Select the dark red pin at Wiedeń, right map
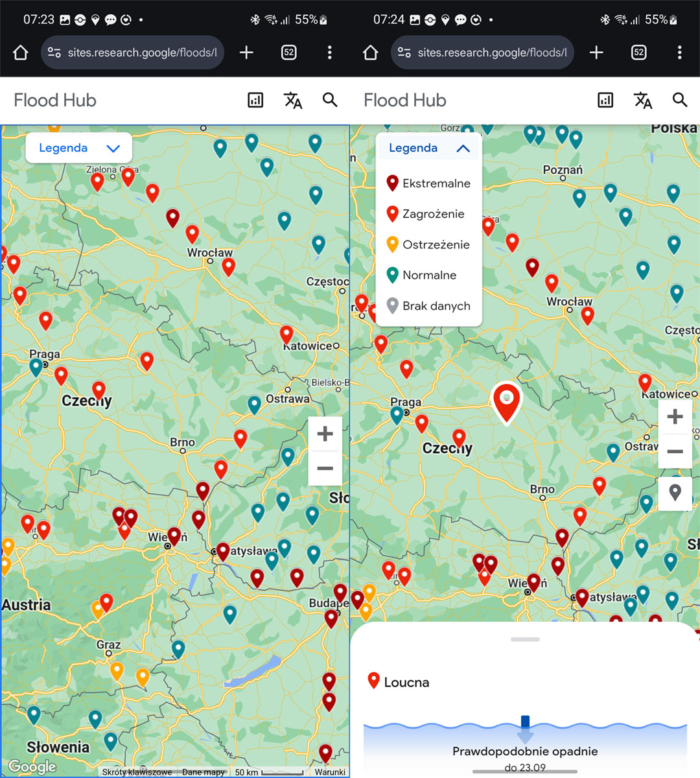700x778 pixels. (533, 583)
